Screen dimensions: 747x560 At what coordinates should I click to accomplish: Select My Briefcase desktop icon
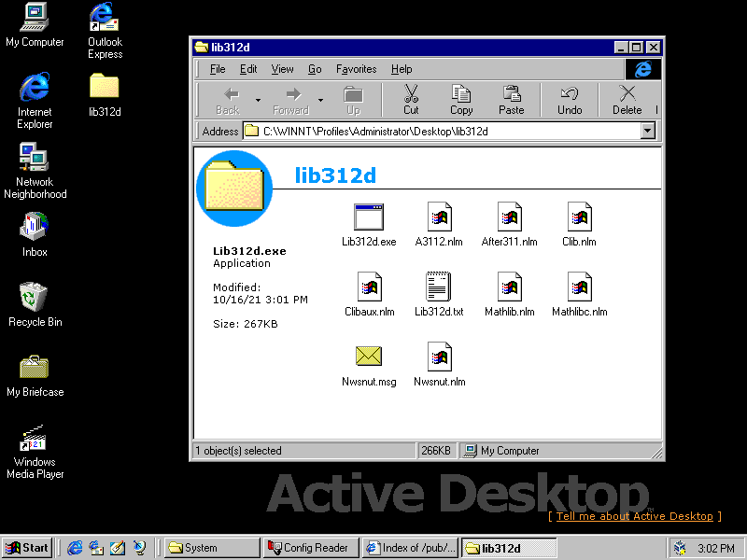[x=35, y=375]
